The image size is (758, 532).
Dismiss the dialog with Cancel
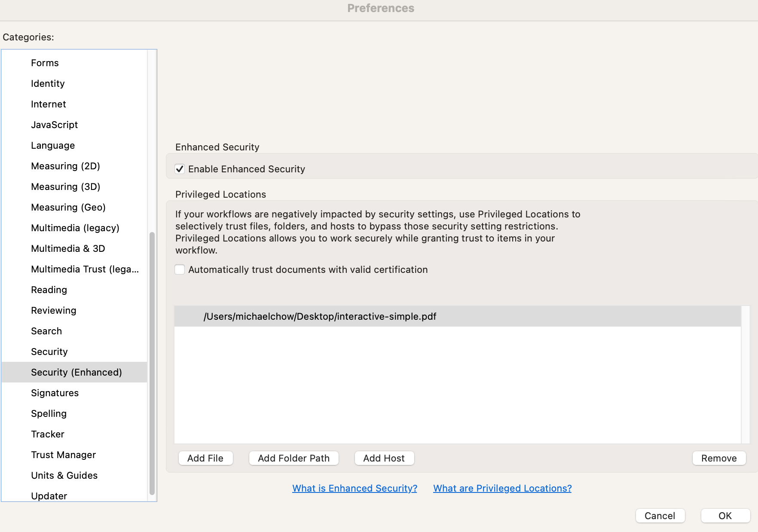pyautogui.click(x=660, y=516)
